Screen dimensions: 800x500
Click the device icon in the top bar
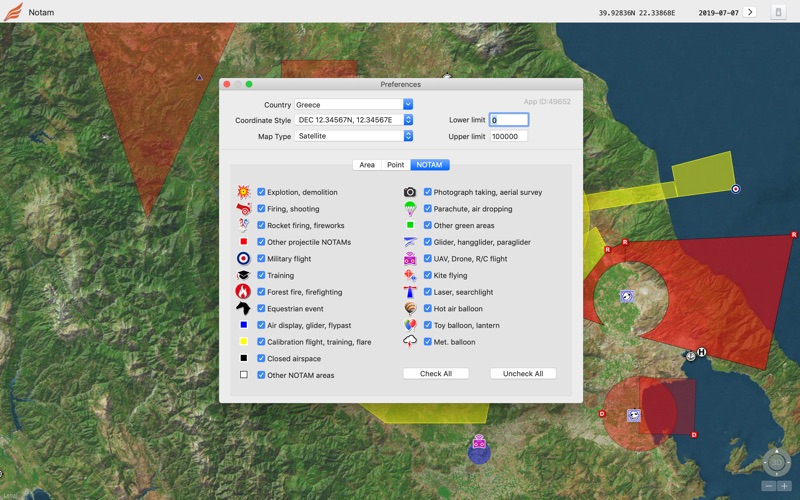pyautogui.click(x=778, y=12)
